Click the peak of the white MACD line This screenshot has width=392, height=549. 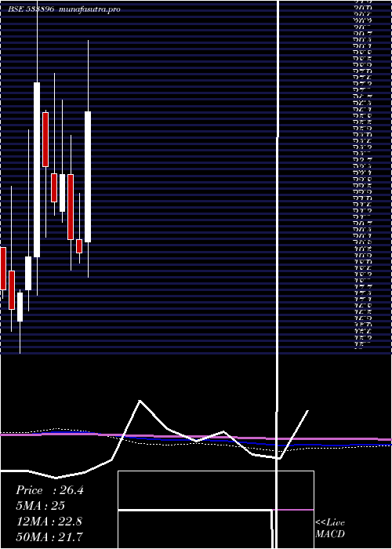click(140, 401)
